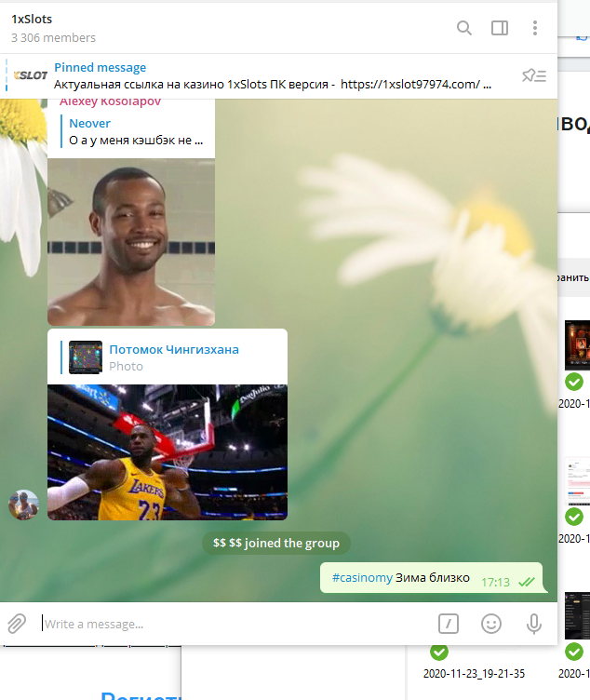Screen dimensions: 590x700
Task: Open the emoji smiley picker
Action: tap(491, 624)
